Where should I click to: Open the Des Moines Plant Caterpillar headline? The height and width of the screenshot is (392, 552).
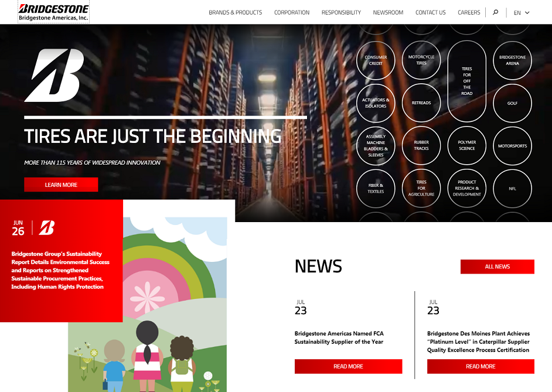point(478,342)
